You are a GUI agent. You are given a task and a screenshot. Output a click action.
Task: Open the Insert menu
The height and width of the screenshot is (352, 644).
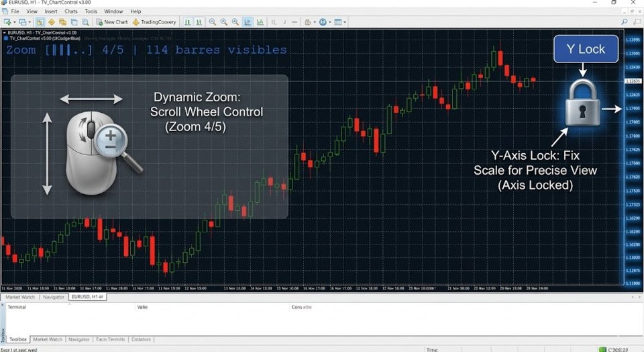[x=51, y=11]
